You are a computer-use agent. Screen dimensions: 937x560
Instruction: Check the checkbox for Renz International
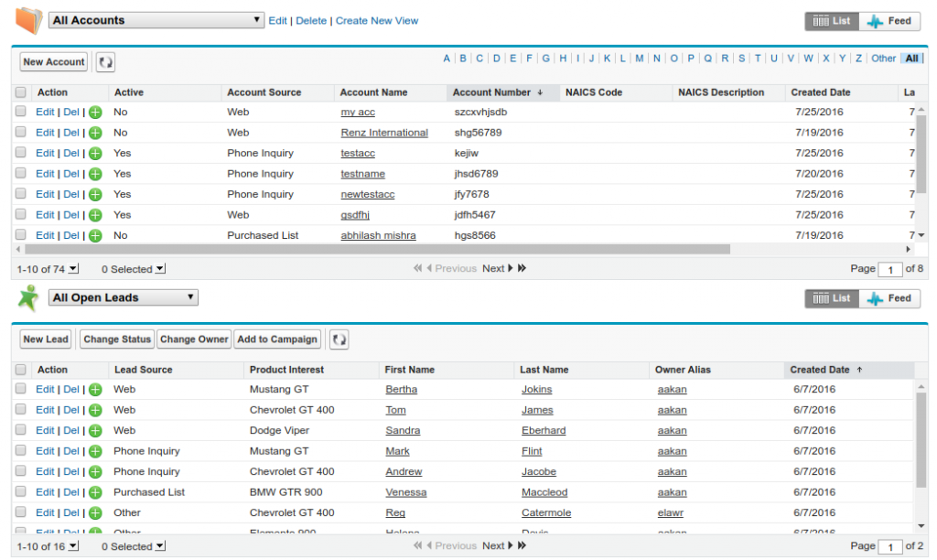point(21,132)
